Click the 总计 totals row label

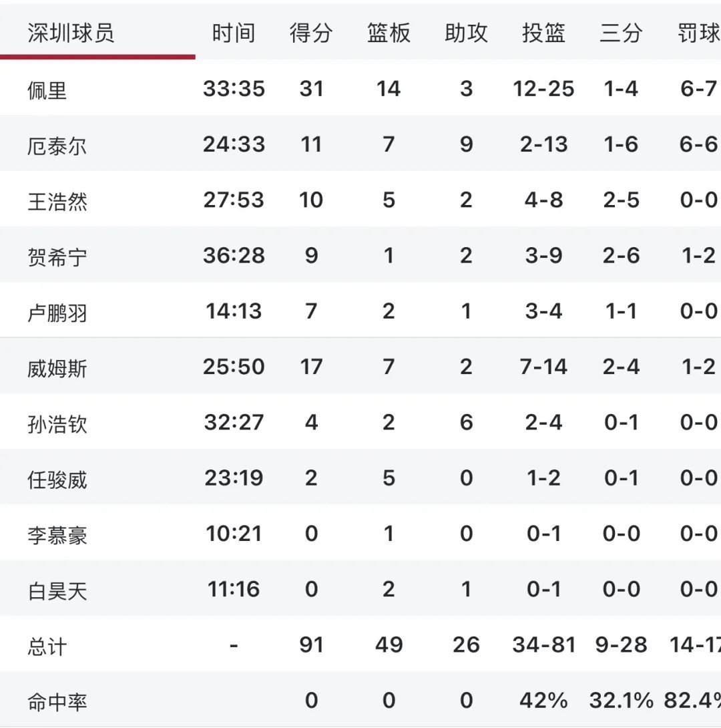47,646
